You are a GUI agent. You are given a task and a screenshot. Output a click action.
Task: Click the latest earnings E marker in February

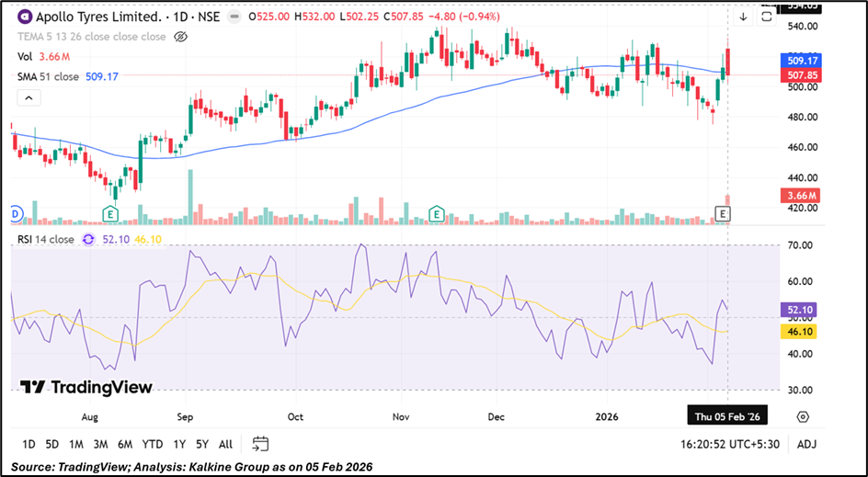[x=723, y=214]
